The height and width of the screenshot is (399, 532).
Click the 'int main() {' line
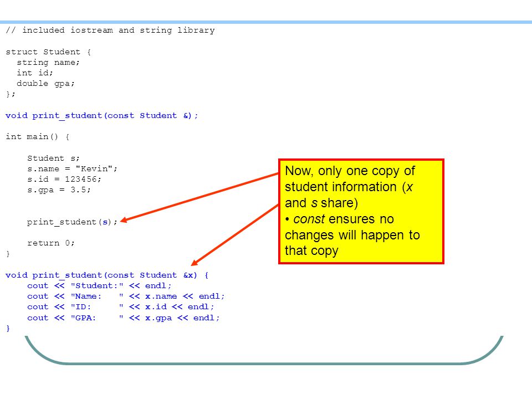(x=37, y=137)
